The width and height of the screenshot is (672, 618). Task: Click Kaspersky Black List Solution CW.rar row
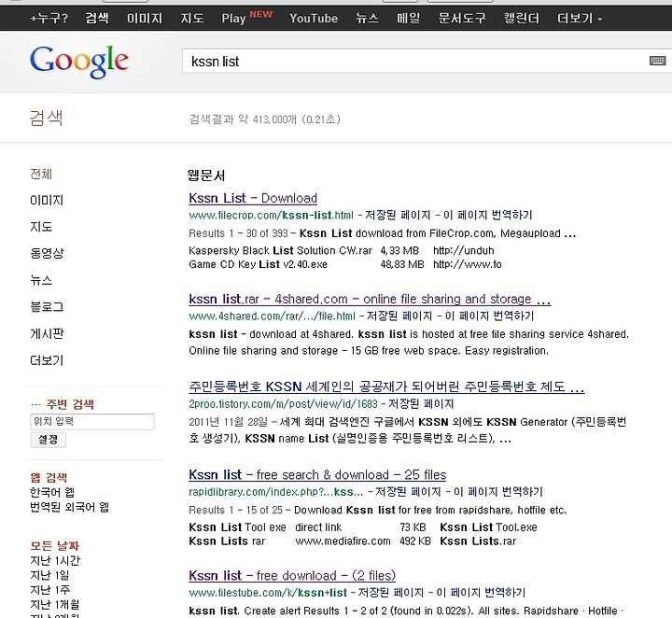(342, 250)
